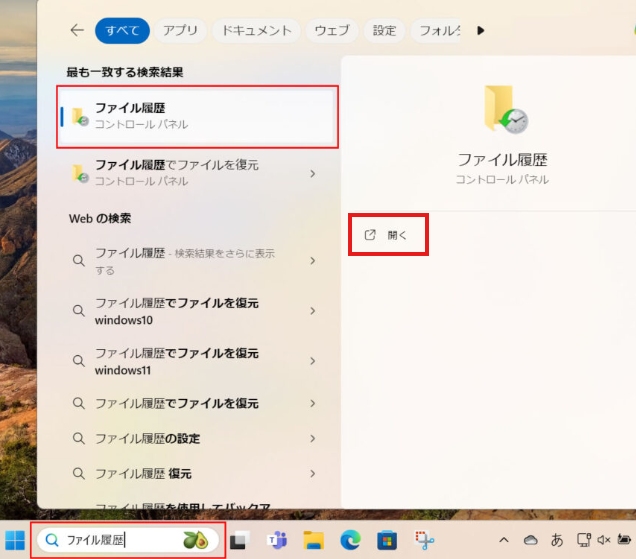Expand chevron for 検索結果をさらに表示する

[312, 260]
